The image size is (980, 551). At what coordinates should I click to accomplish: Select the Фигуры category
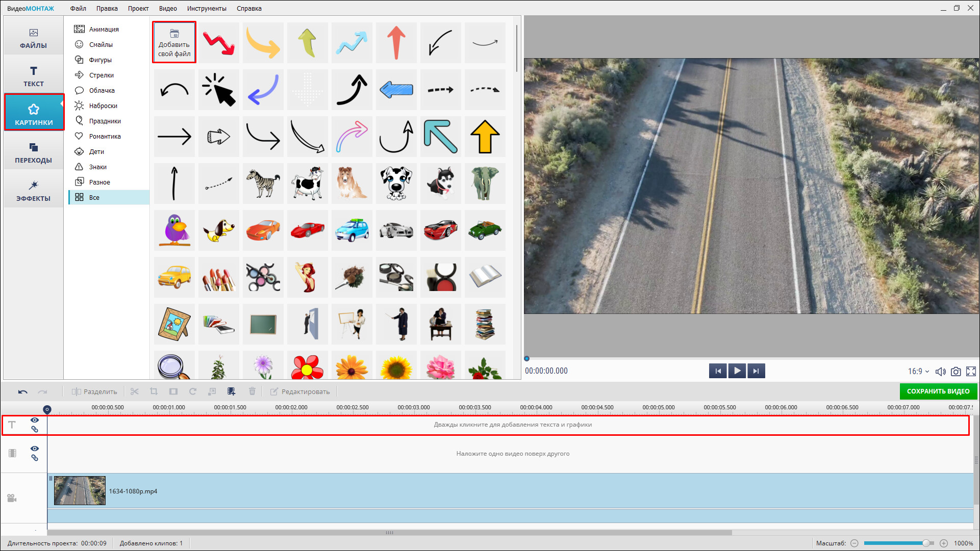coord(109,60)
